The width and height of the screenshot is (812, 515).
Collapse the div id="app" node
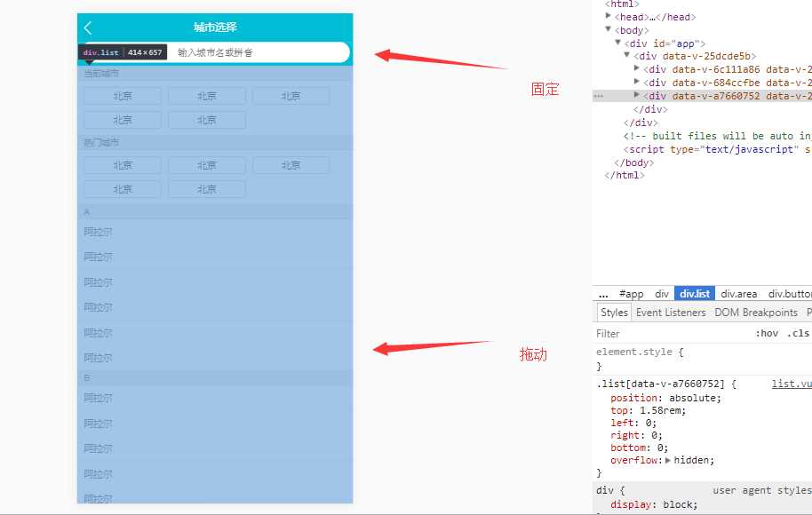pyautogui.click(x=617, y=43)
